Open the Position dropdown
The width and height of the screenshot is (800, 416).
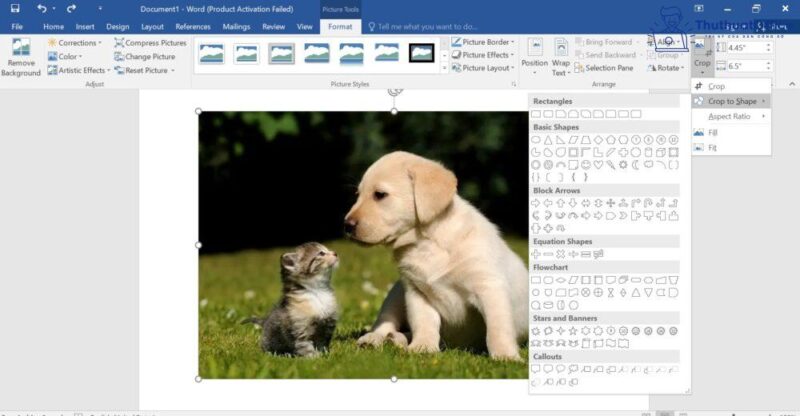tap(535, 57)
